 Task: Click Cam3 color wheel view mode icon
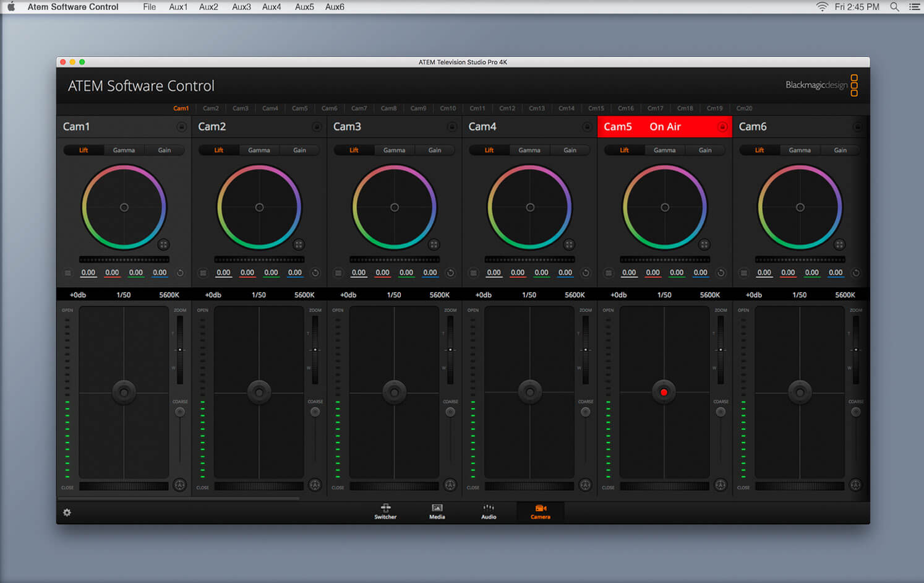(x=434, y=244)
